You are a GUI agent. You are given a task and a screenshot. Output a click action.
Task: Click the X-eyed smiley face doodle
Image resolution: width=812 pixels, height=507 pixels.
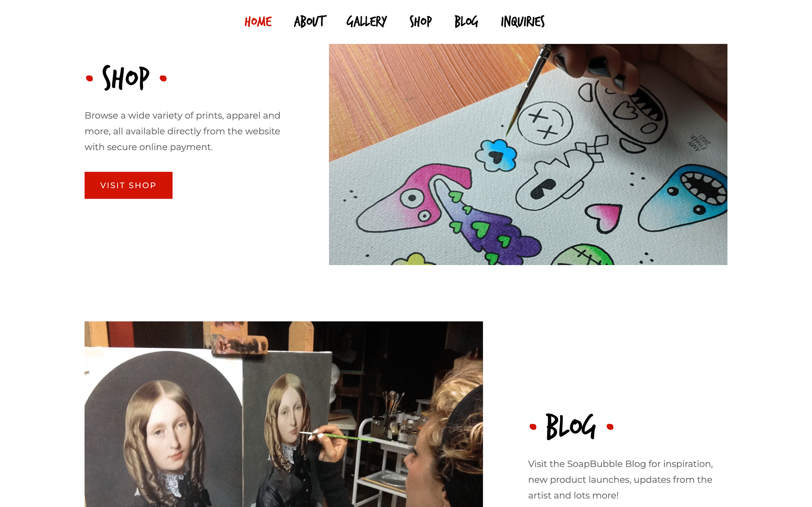click(545, 123)
